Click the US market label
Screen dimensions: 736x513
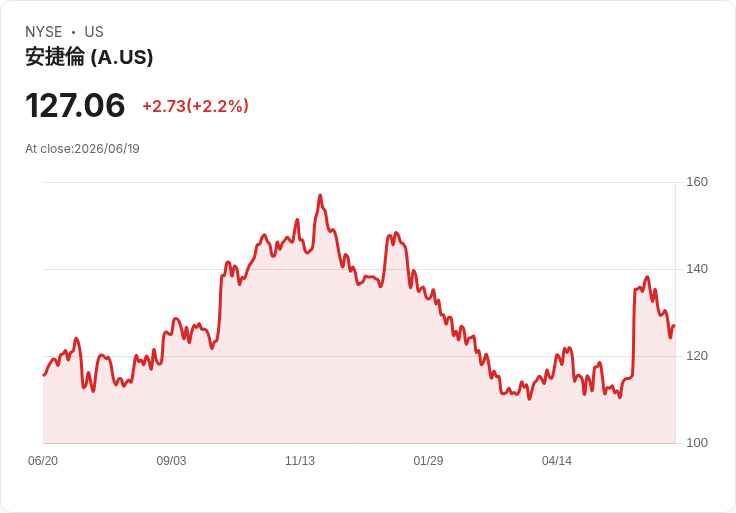(94, 32)
